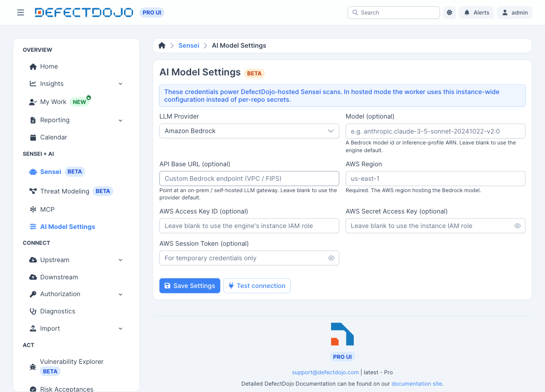Open My Work in the sidebar
545x392 pixels.
pyautogui.click(x=76, y=102)
